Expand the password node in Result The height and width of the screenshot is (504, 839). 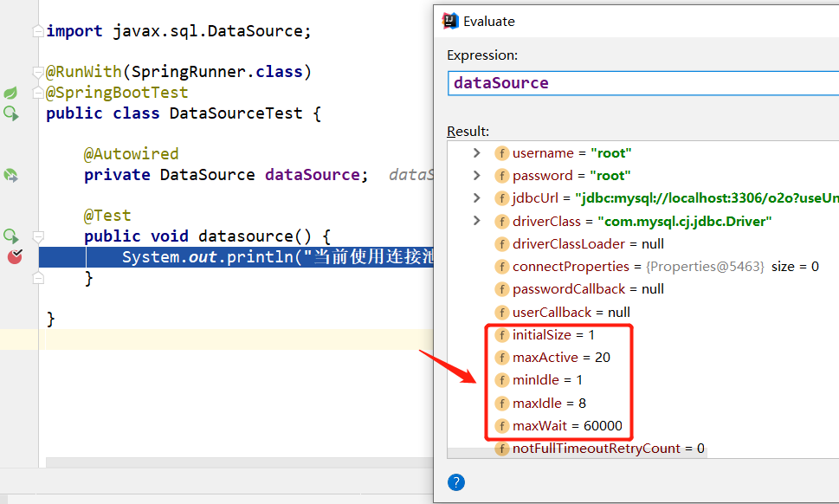477,176
